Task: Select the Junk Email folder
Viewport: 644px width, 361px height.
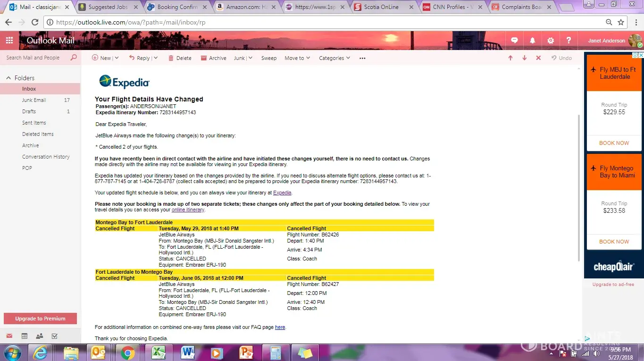Action: pos(34,100)
